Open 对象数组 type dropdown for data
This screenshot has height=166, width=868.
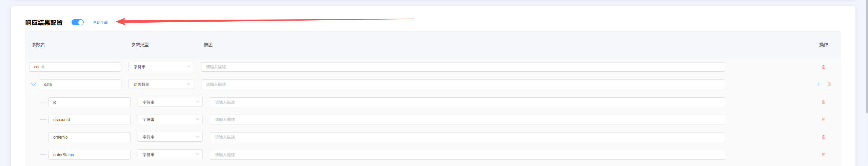[161, 84]
